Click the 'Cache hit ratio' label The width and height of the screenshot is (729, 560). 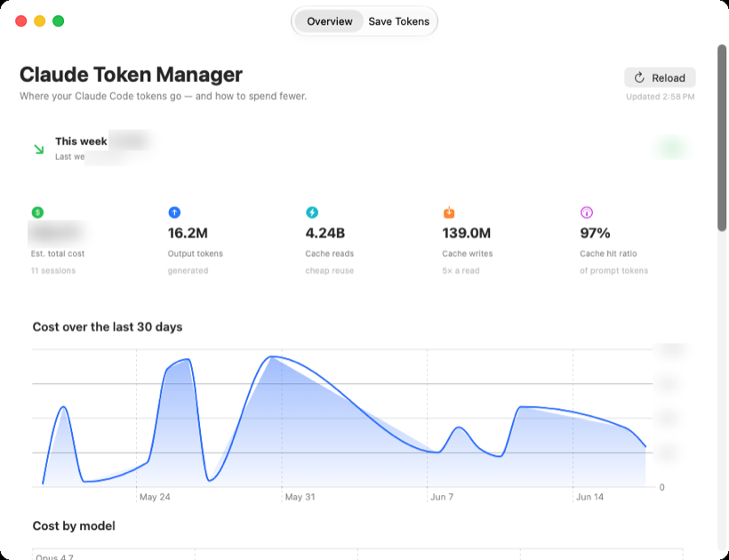click(608, 253)
